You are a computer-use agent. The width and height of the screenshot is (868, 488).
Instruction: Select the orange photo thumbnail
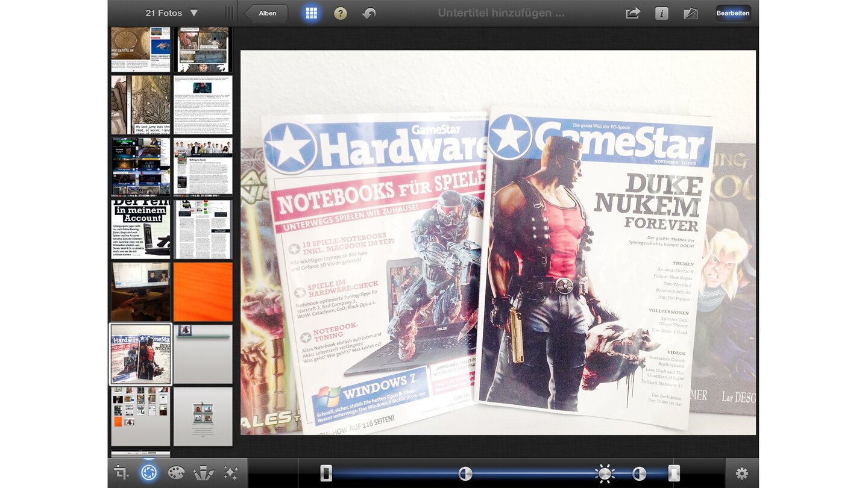(x=203, y=292)
